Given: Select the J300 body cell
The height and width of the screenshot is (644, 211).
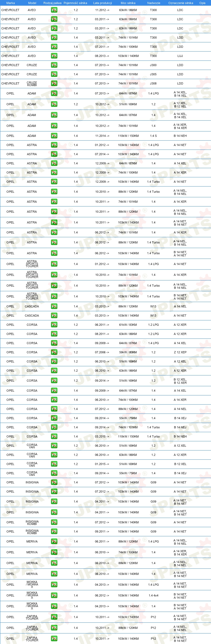Looking at the screenshot, I should 153,65.
